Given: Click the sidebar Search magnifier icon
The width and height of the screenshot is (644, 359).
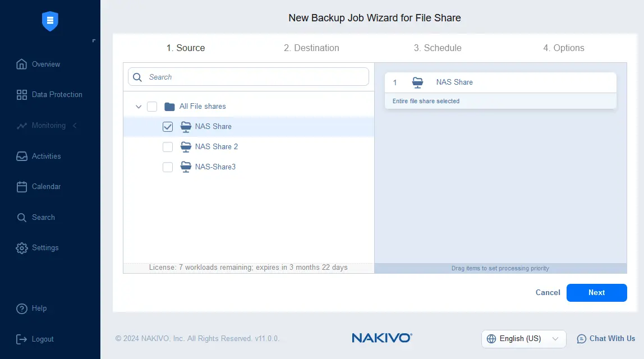Looking at the screenshot, I should point(22,217).
